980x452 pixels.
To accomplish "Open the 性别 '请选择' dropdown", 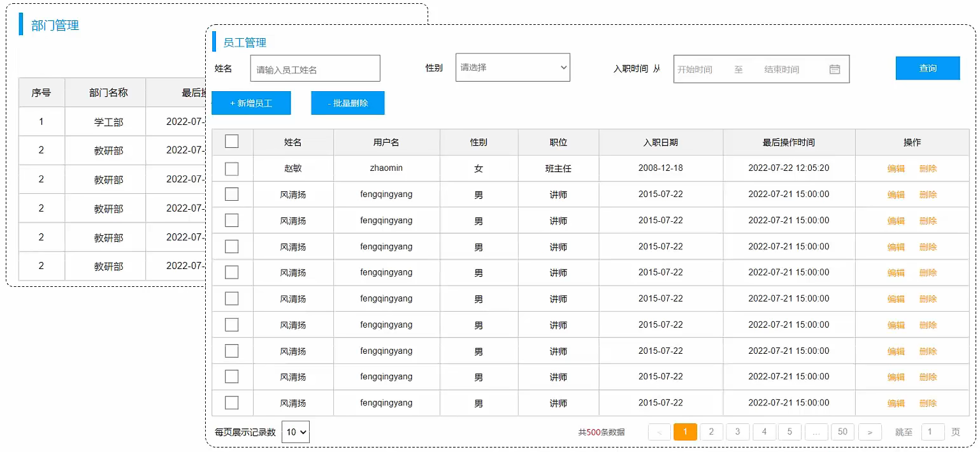I will (512, 67).
